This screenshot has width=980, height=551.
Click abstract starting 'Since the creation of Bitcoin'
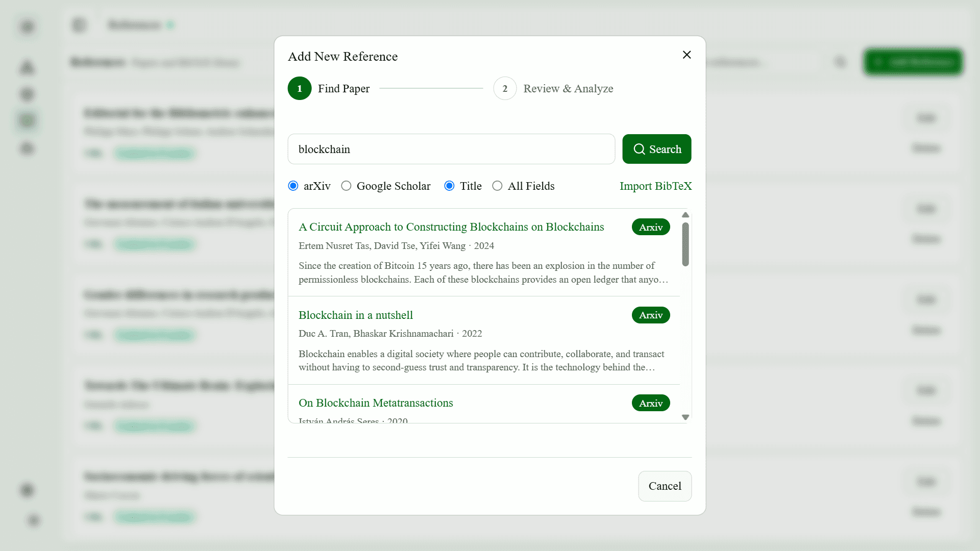(483, 272)
